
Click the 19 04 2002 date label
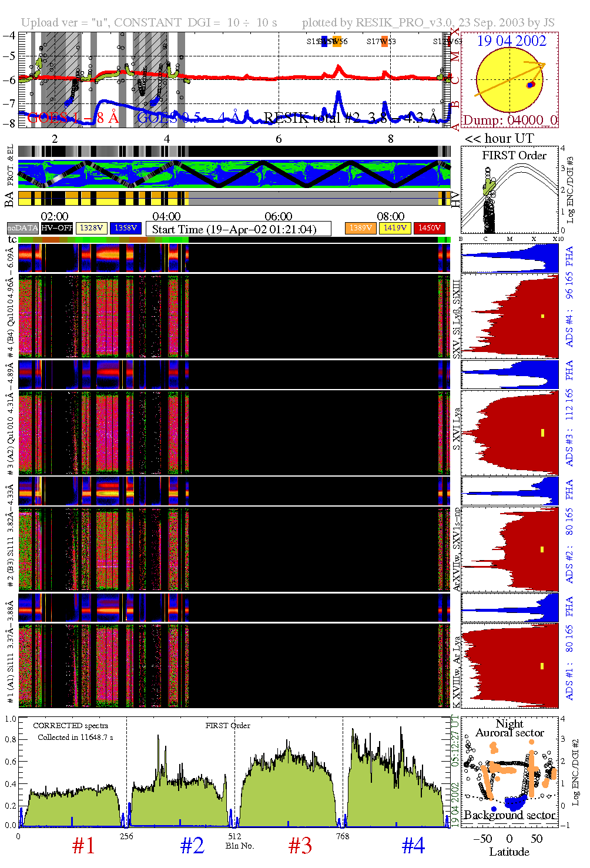pos(511,41)
